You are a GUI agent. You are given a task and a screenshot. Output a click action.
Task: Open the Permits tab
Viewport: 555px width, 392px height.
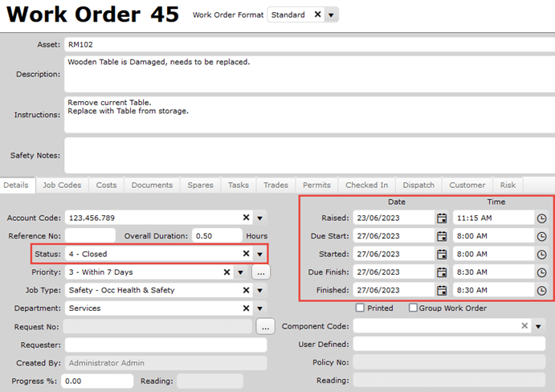coord(316,186)
